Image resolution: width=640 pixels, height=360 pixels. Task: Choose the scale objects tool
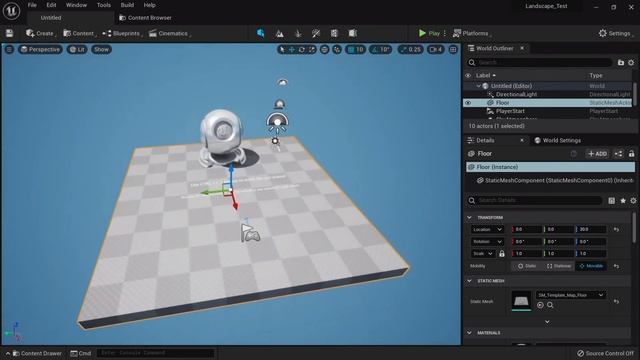click(x=312, y=49)
